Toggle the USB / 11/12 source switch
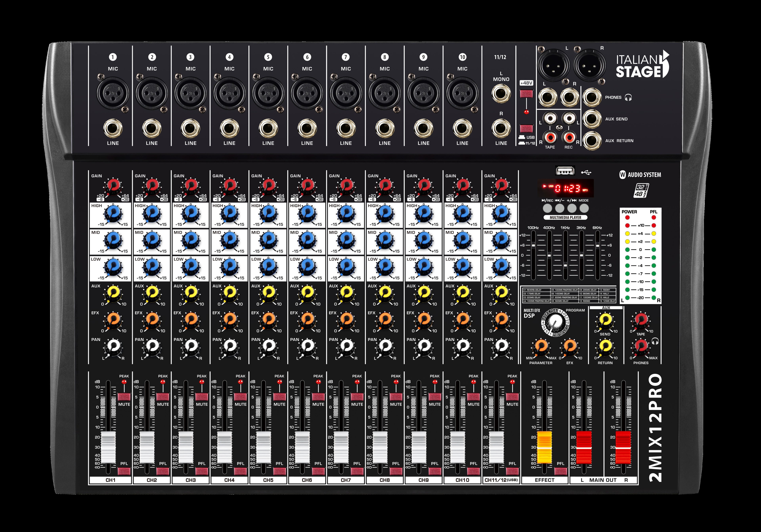This screenshot has width=761, height=532. click(526, 128)
